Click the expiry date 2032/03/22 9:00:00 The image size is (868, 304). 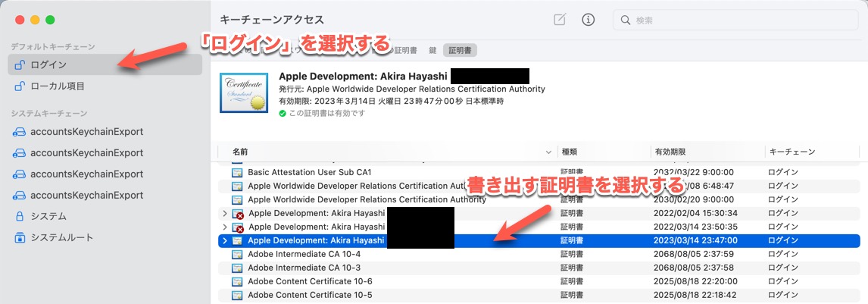694,172
